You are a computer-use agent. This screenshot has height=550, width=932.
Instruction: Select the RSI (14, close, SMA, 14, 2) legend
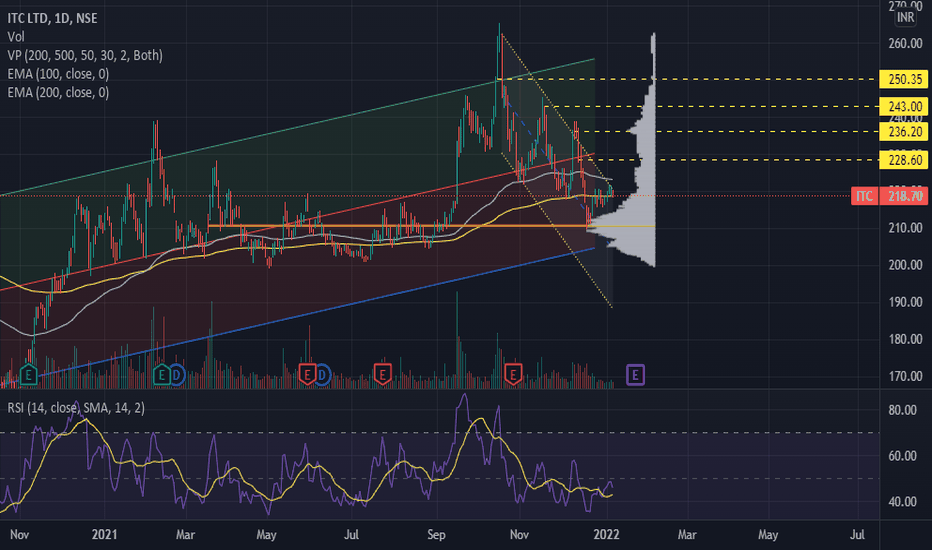click(x=76, y=408)
